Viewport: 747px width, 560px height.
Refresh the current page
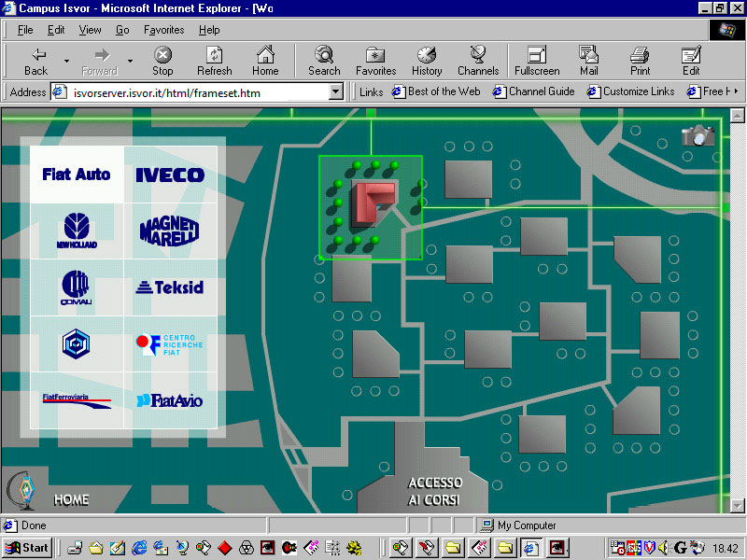tap(215, 62)
